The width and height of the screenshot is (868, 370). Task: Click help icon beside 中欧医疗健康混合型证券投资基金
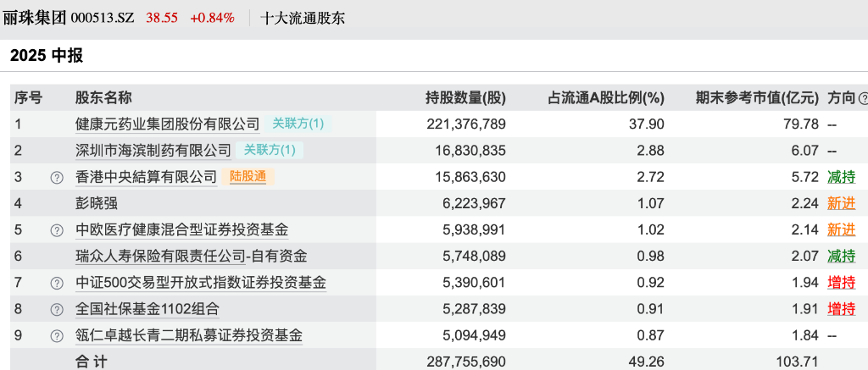pyautogui.click(x=57, y=230)
